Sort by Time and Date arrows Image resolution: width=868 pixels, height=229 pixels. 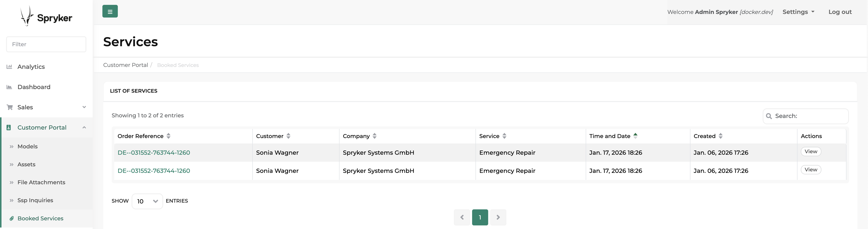pyautogui.click(x=635, y=136)
